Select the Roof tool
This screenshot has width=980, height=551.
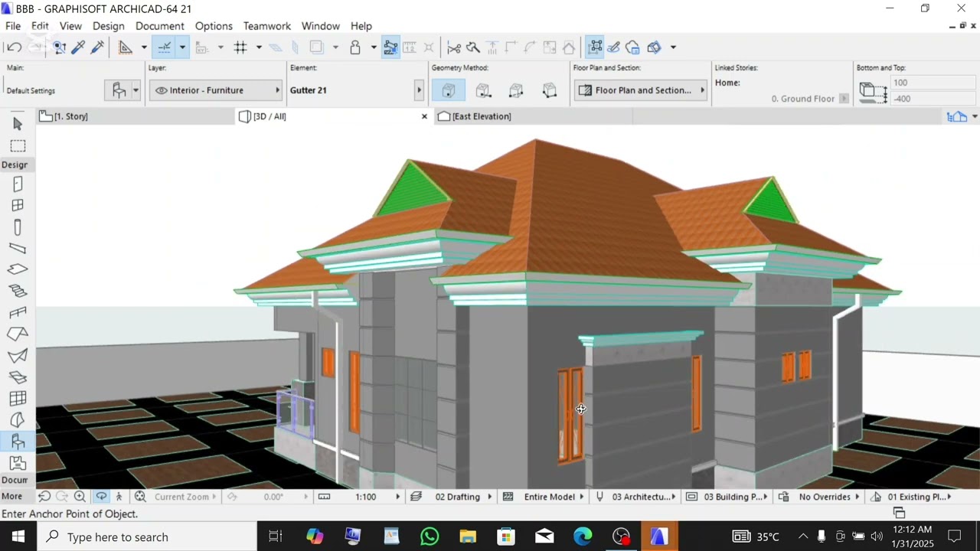pyautogui.click(x=18, y=334)
